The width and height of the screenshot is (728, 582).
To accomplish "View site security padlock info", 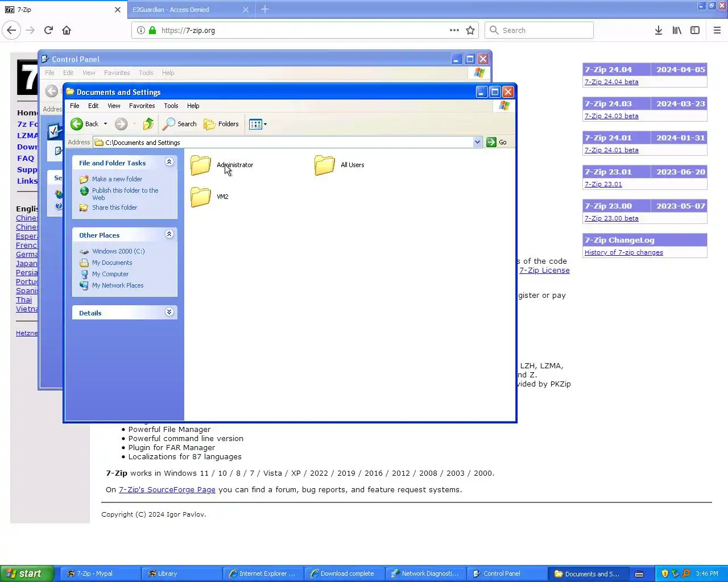I will [152, 30].
